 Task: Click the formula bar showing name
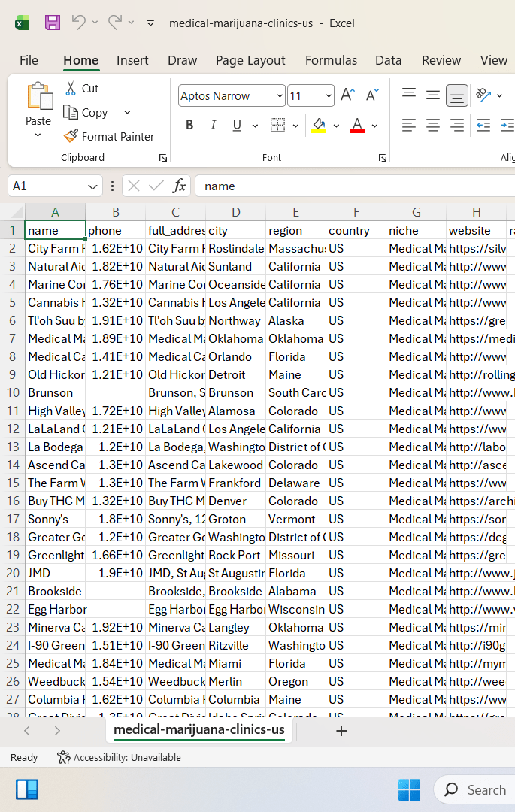pyautogui.click(x=355, y=186)
